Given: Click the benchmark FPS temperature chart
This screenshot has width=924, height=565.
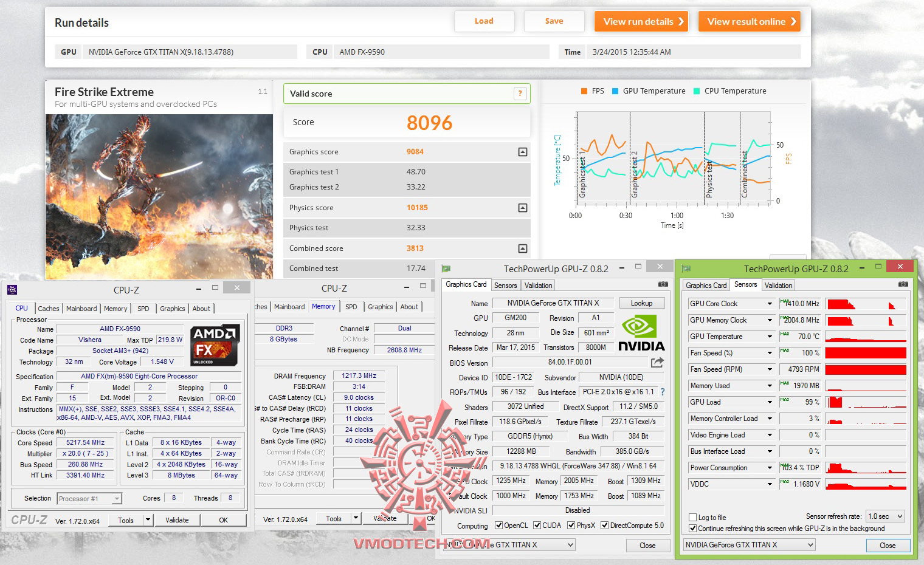Looking at the screenshot, I should click(673, 159).
